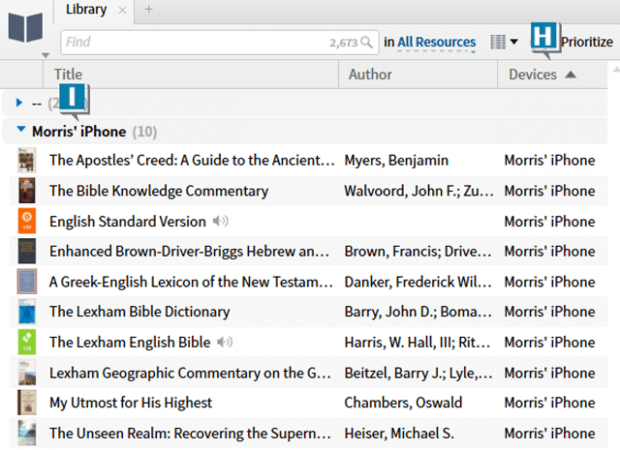This screenshot has width=620, height=450.
Task: Click the speaker icon beside Lexham English Bible
Action: point(226,342)
